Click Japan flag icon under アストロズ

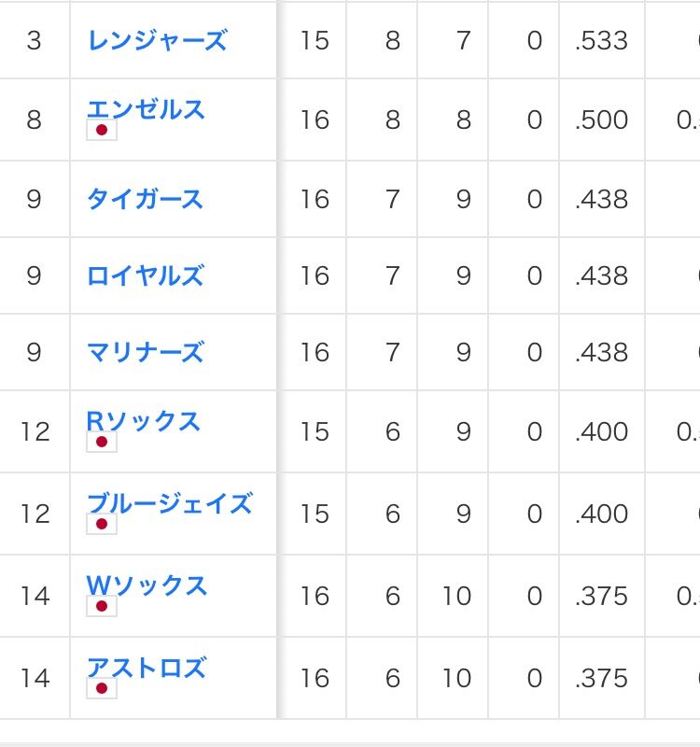(102, 688)
